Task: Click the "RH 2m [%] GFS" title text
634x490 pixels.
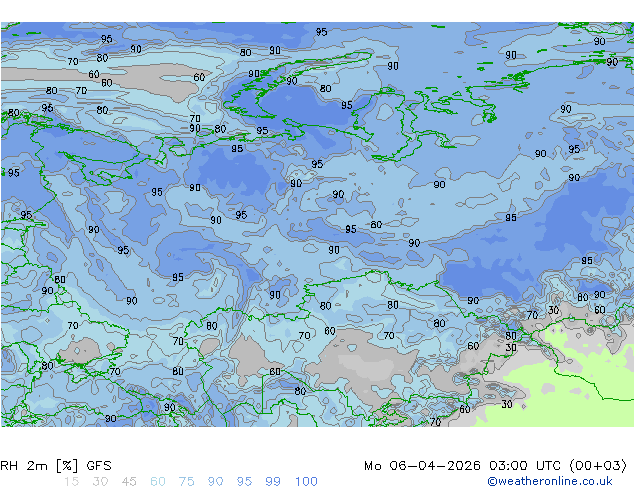Action: click(x=56, y=466)
